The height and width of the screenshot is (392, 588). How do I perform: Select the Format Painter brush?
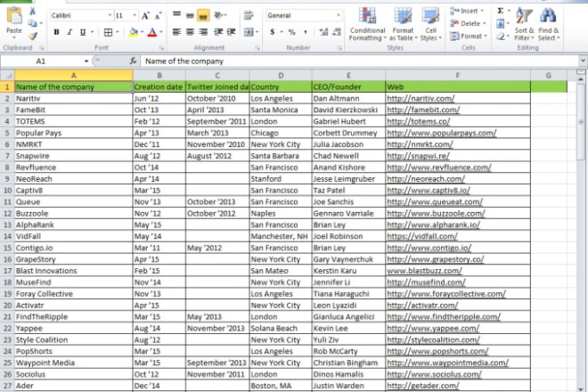pyautogui.click(x=33, y=36)
